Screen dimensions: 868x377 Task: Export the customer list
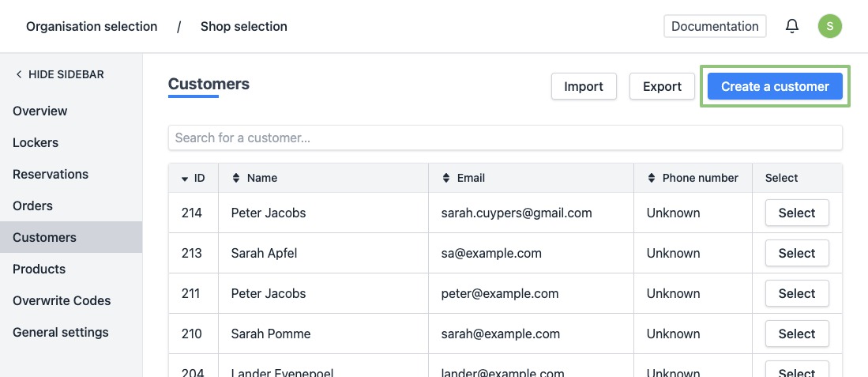pyautogui.click(x=662, y=86)
